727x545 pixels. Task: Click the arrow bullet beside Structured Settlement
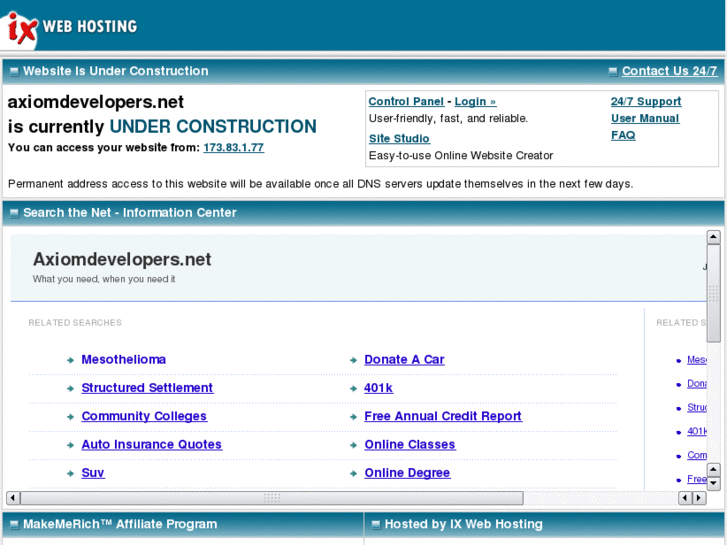click(70, 388)
